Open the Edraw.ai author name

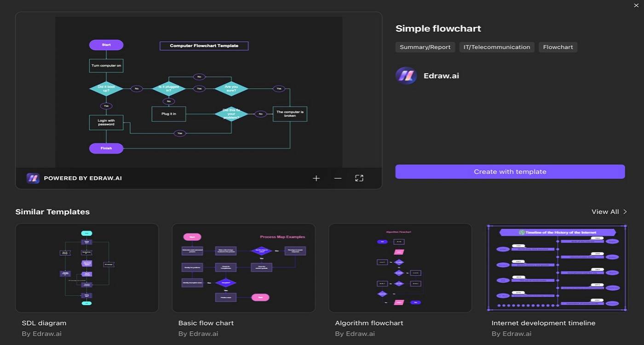[441, 75]
